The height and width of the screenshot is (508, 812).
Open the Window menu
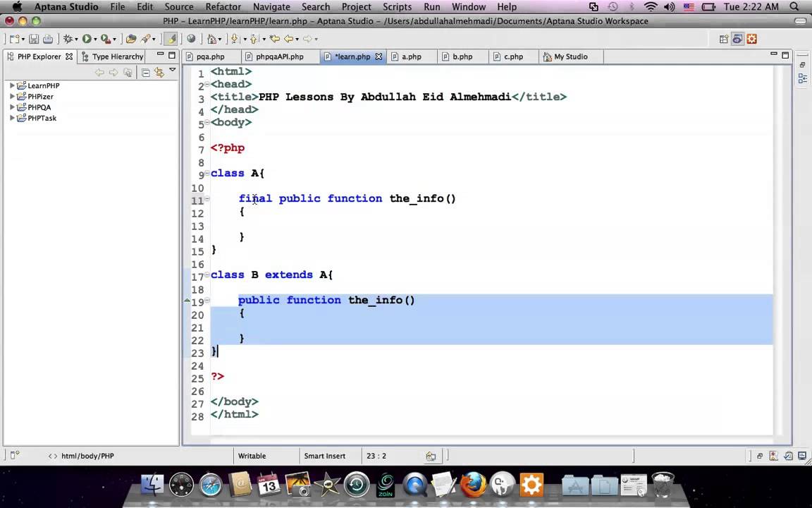point(469,7)
